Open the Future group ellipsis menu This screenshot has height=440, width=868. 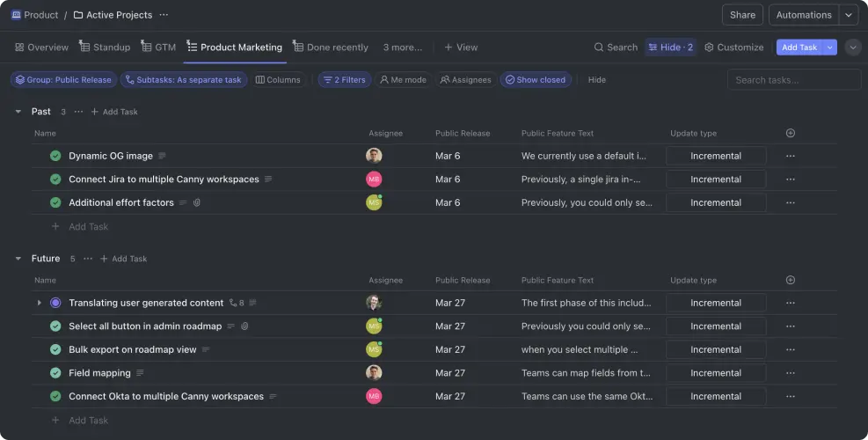[x=88, y=258]
